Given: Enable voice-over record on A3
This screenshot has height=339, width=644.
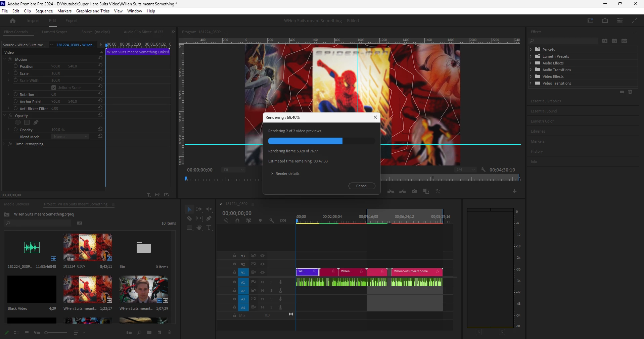Looking at the screenshot, I should 280,299.
